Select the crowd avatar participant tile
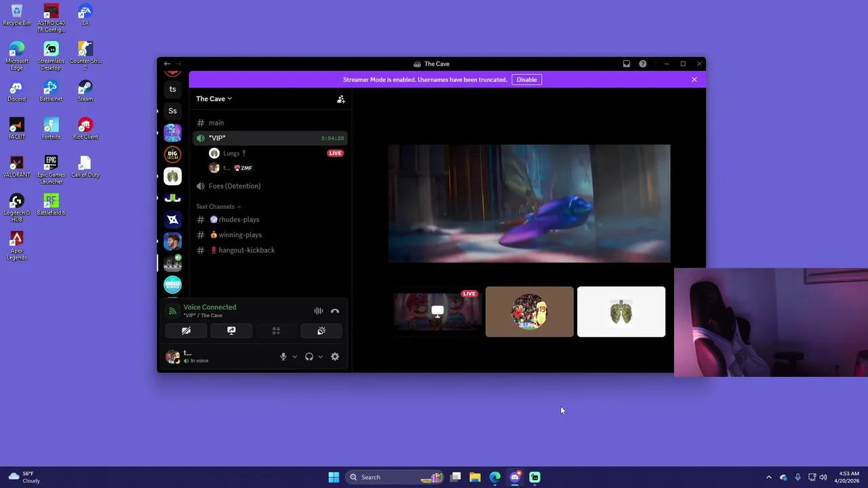Screen dimensions: 868x488 pyautogui.click(x=529, y=312)
